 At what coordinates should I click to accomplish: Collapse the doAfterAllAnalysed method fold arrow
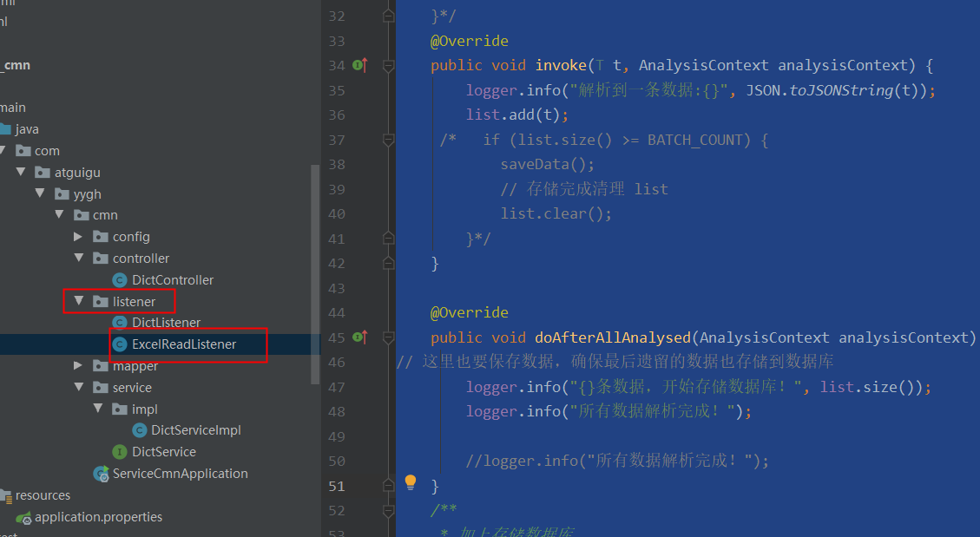tap(388, 337)
